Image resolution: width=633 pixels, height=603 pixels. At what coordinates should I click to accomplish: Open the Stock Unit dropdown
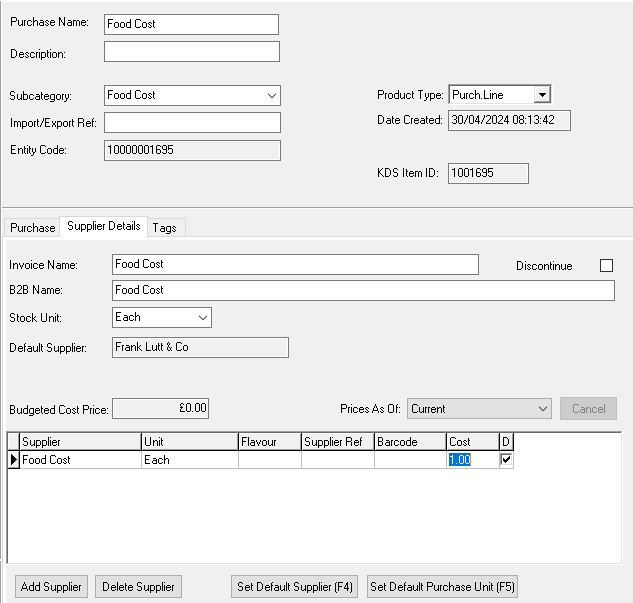203,317
